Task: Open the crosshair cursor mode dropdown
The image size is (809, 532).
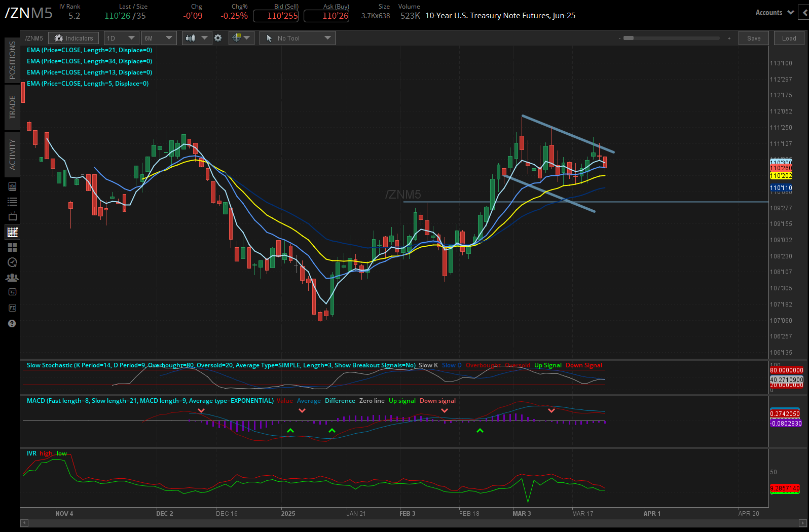Action: (241, 38)
